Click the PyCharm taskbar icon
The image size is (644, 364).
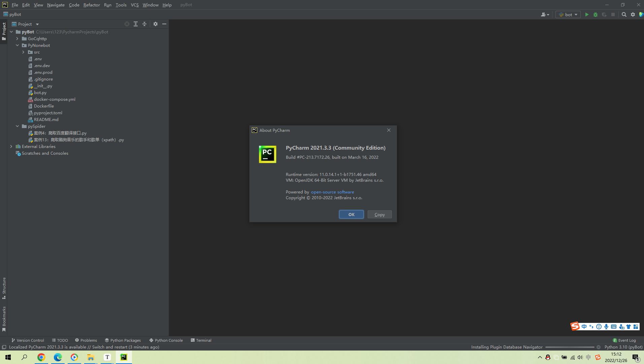click(x=124, y=357)
